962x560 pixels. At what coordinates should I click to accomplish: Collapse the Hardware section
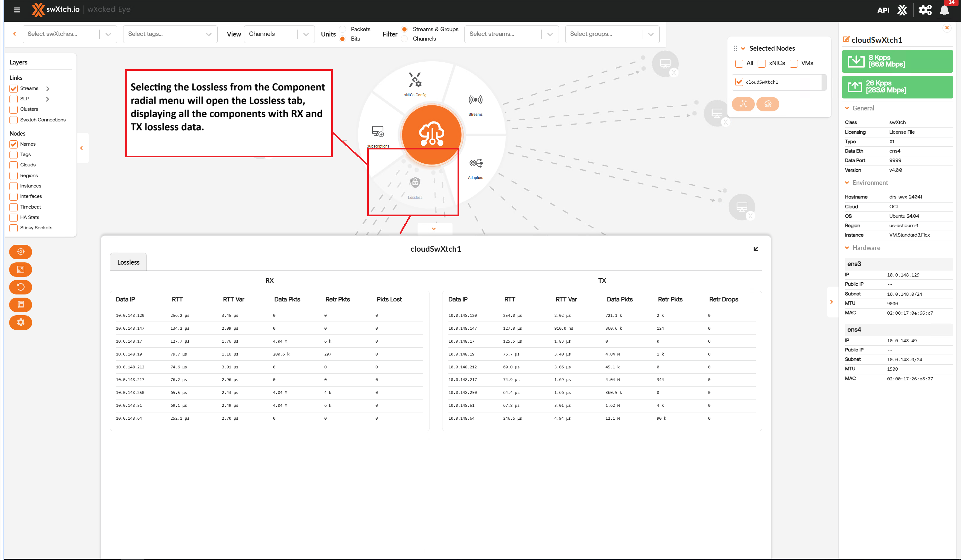pyautogui.click(x=847, y=248)
